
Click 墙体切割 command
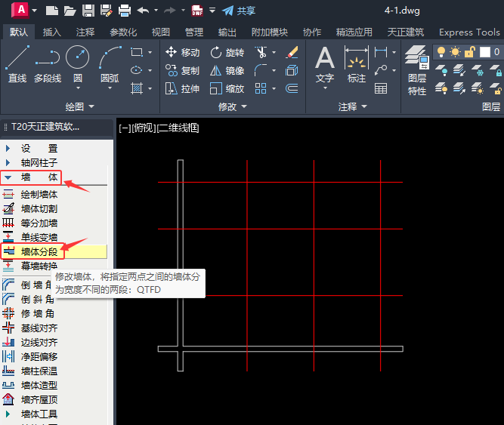[39, 208]
